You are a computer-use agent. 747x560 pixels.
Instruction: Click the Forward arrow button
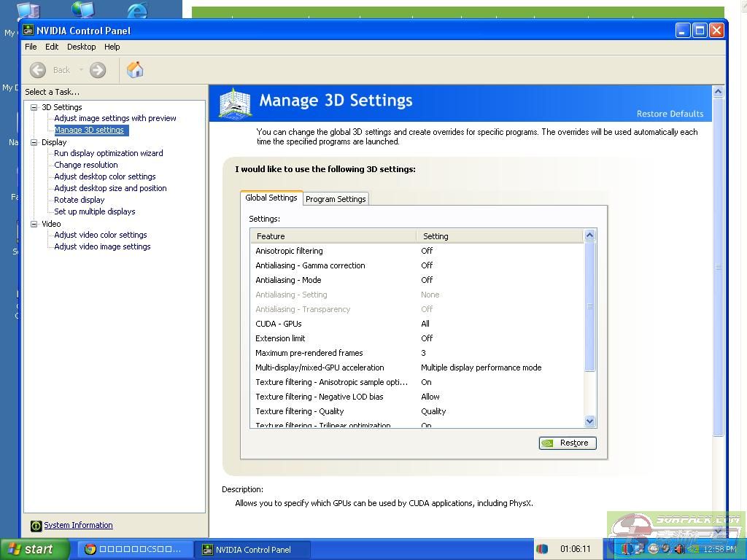98,70
